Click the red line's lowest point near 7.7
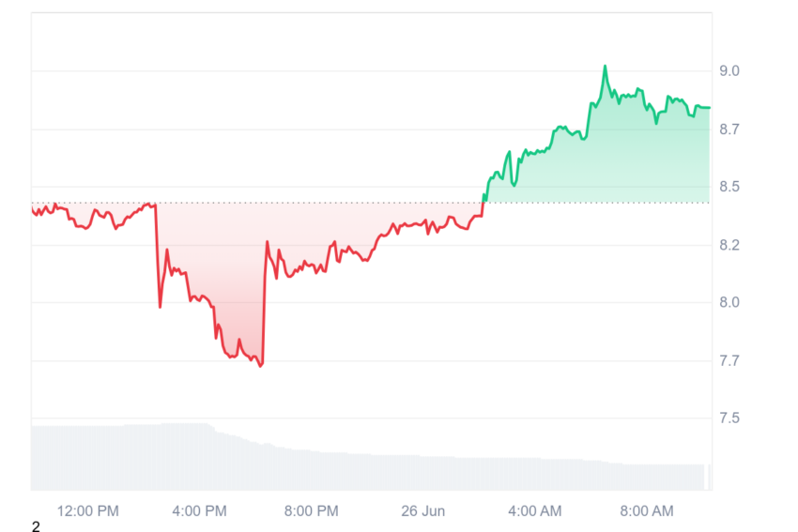This screenshot has width=798, height=532. 261,366
